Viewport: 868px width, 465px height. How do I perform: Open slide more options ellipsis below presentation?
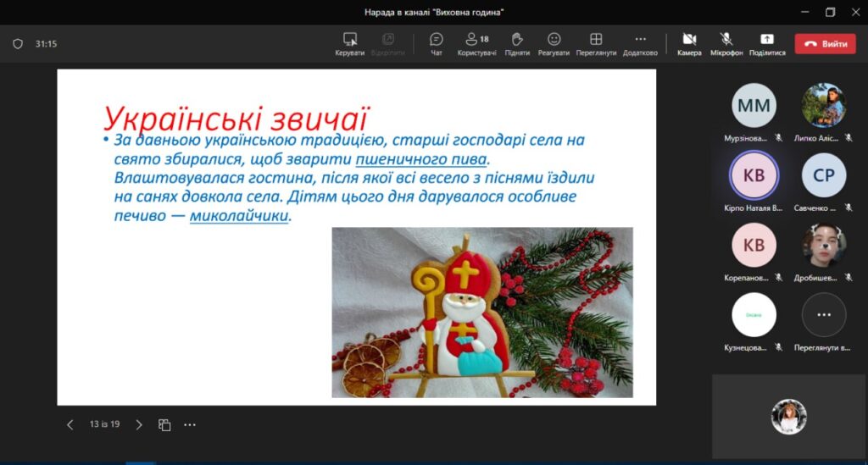point(190,425)
